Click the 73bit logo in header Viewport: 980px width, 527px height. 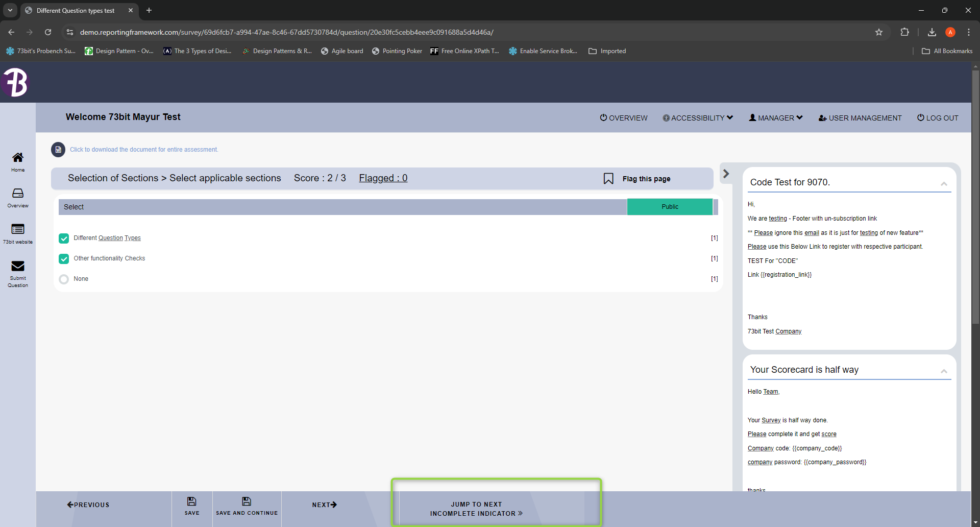point(15,82)
